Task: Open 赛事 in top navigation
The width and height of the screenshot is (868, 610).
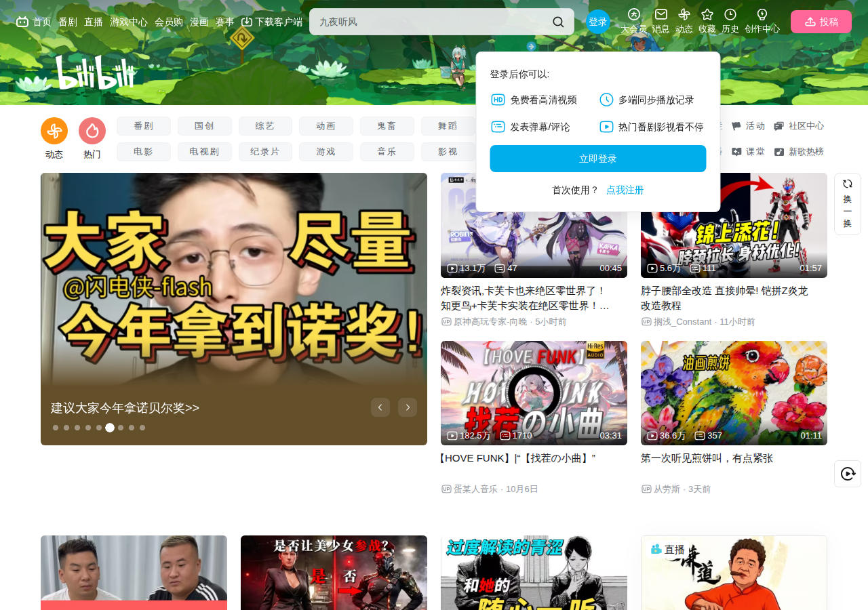Action: pyautogui.click(x=225, y=22)
